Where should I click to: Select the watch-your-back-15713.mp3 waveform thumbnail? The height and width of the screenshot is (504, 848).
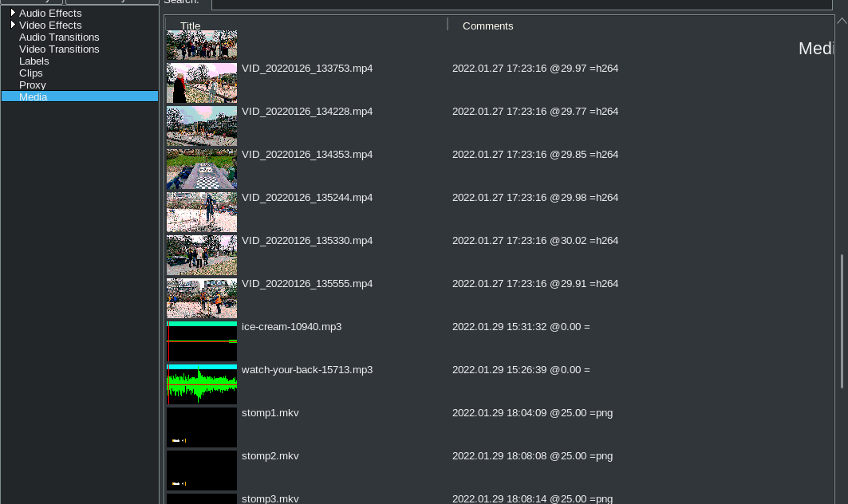202,384
